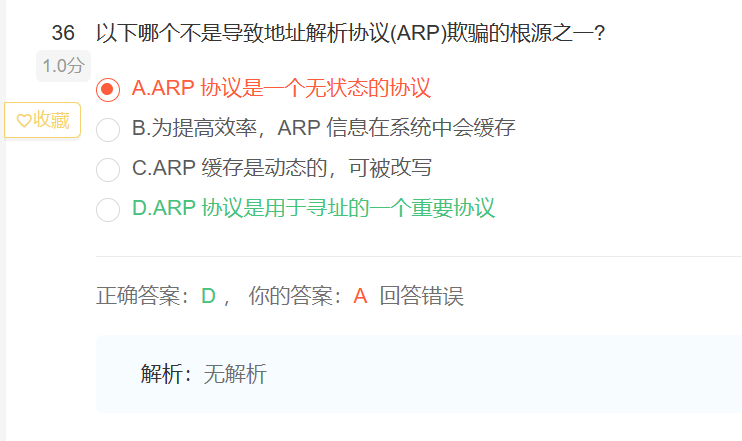Click the 解析 heading in explanation box
The width and height of the screenshot is (742, 441).
click(163, 374)
